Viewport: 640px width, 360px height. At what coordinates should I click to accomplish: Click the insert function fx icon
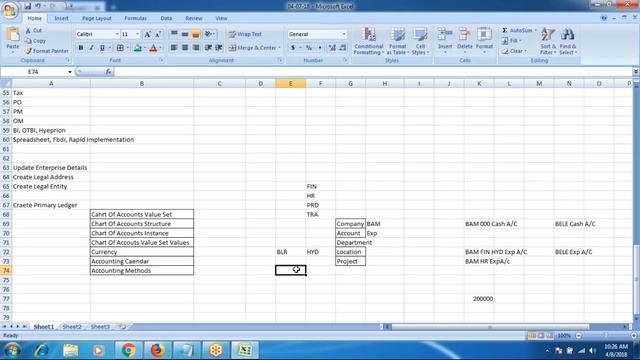pyautogui.click(x=108, y=72)
